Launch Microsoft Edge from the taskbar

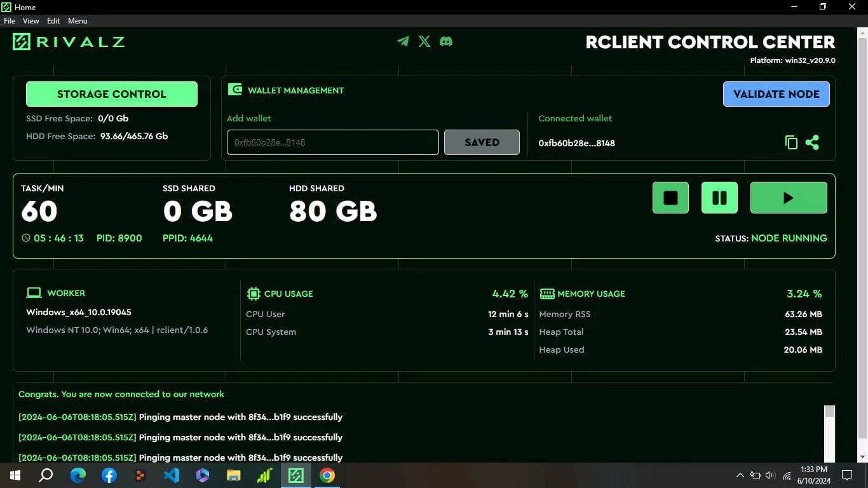pos(78,475)
